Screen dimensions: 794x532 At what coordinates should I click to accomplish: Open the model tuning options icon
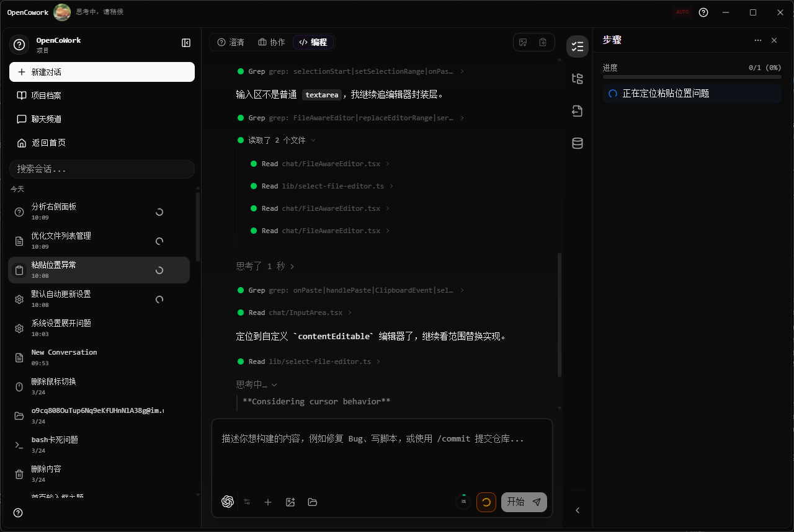pos(247,502)
